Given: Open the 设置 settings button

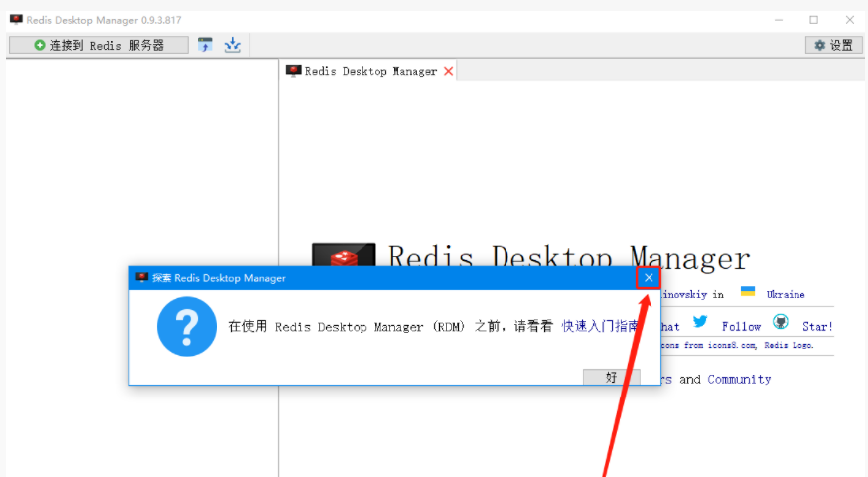Looking at the screenshot, I should (833, 45).
